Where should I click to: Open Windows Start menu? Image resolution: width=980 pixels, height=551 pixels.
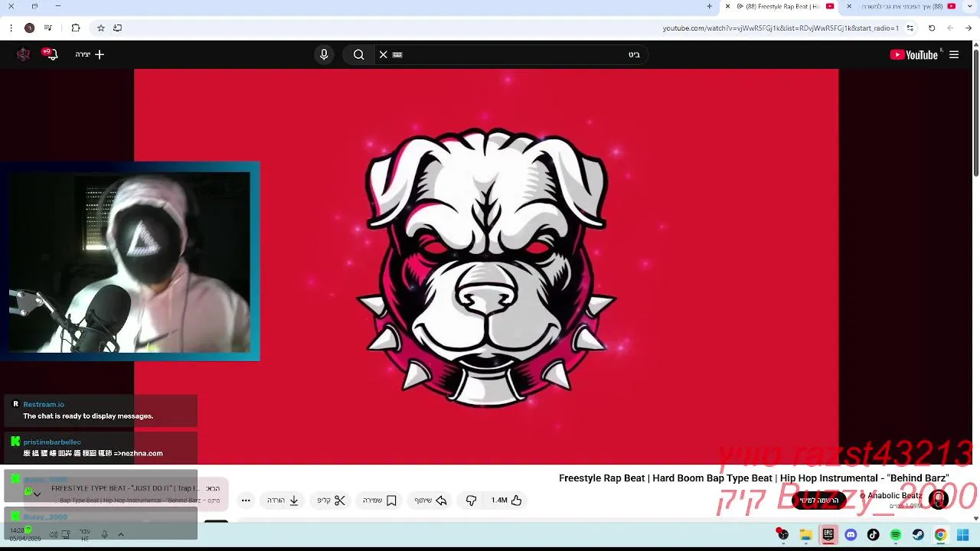962,535
